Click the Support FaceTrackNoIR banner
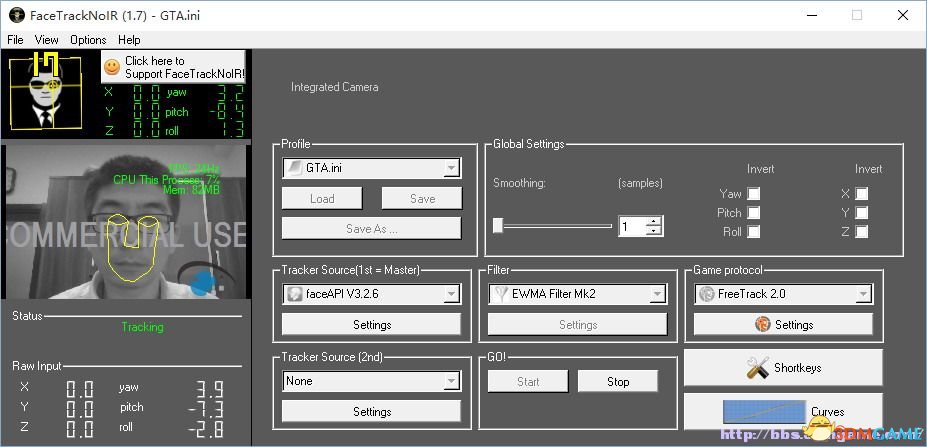 coord(173,67)
